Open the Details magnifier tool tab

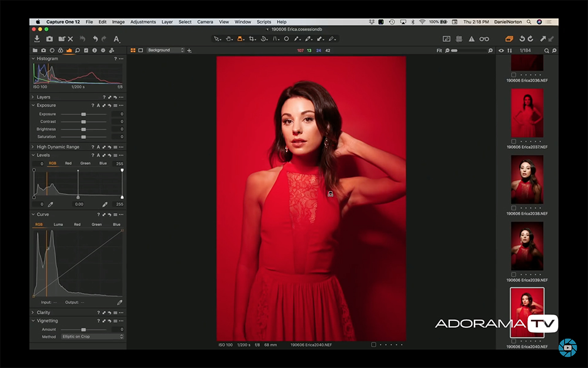point(78,50)
